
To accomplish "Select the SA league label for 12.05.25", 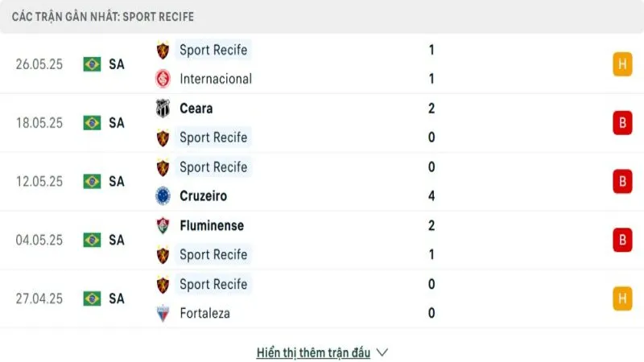I will point(117,181).
